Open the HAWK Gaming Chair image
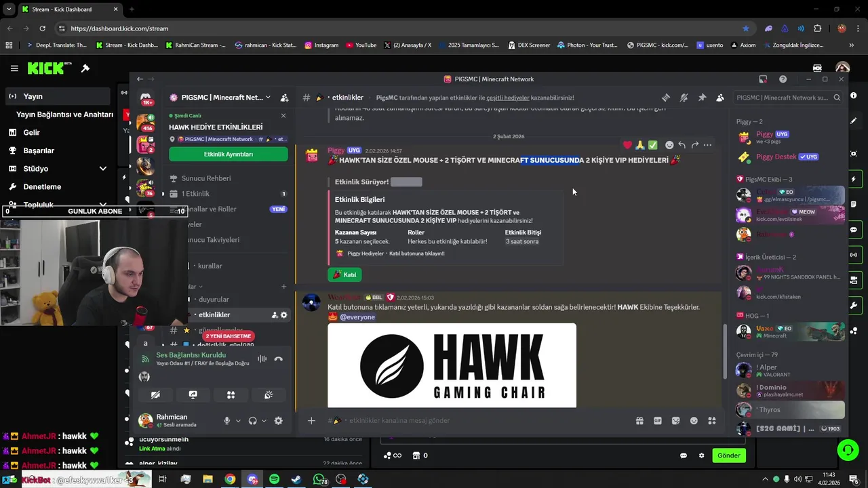 pyautogui.click(x=452, y=365)
